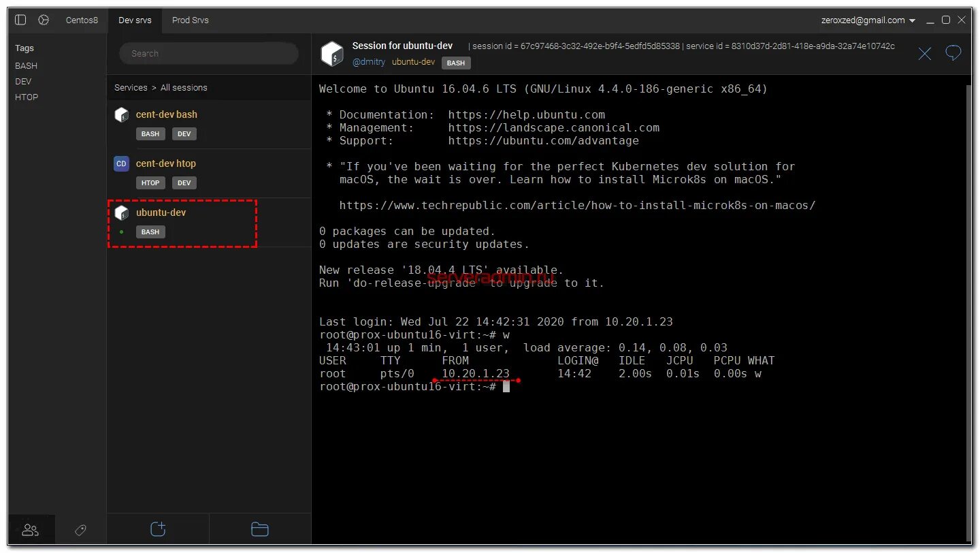Click the session id text in header
Image resolution: width=980 pixels, height=553 pixels.
(577, 46)
